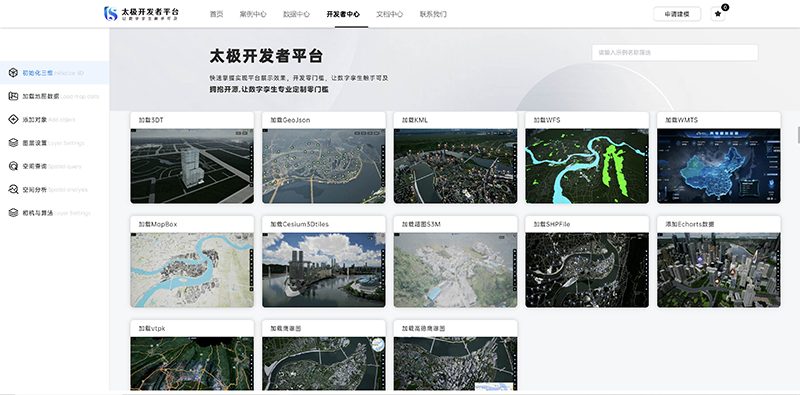The image size is (800, 395).
Task: Click the 相机与算法 sidebar icon
Action: [13, 213]
